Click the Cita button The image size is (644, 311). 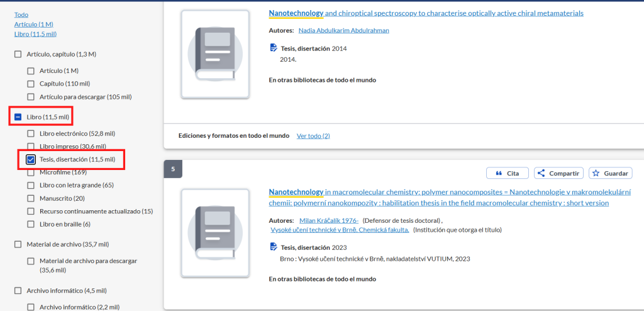point(508,173)
